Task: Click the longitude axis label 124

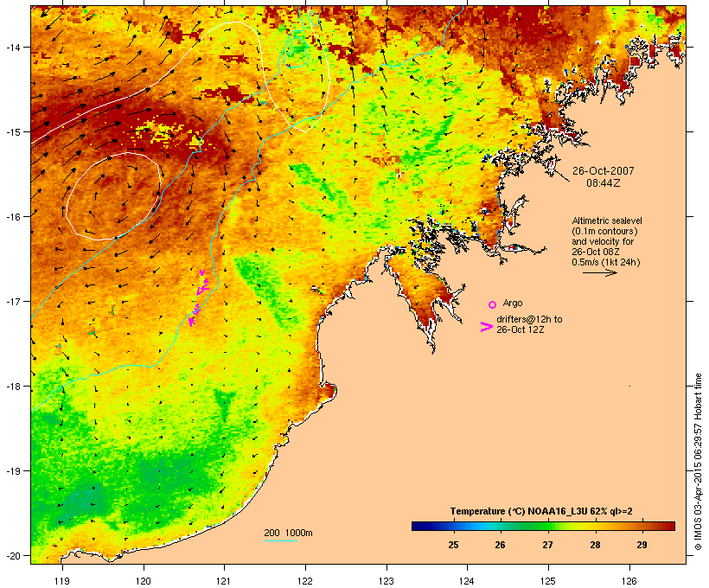Action: (x=467, y=581)
